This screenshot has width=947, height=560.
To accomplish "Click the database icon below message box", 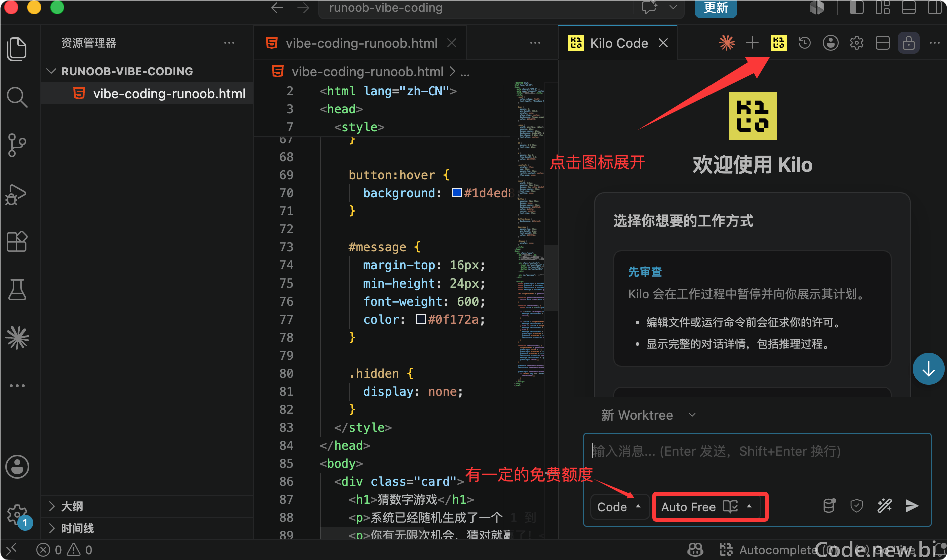I will pyautogui.click(x=829, y=506).
